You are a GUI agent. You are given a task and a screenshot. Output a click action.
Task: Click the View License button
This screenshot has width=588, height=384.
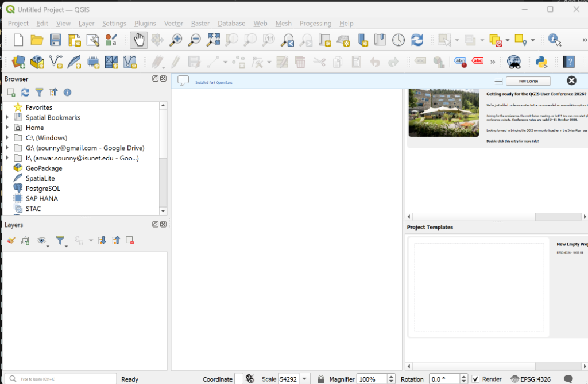pos(528,80)
